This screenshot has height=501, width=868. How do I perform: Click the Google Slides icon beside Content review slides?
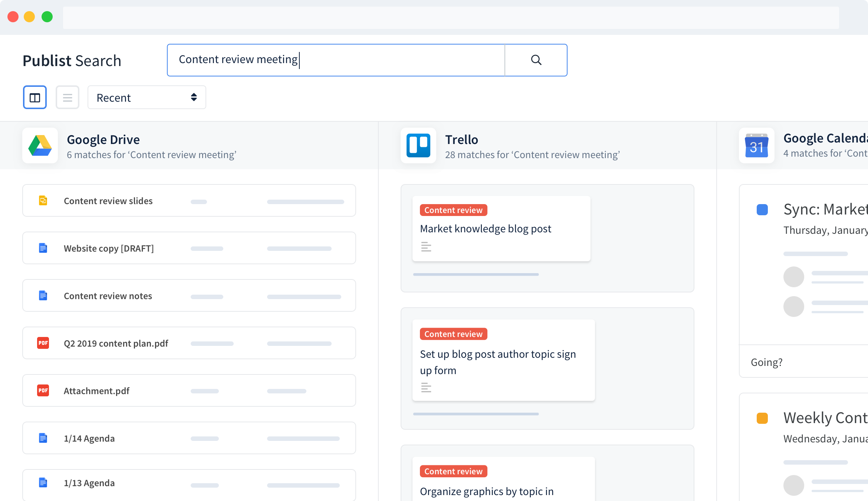(x=43, y=200)
